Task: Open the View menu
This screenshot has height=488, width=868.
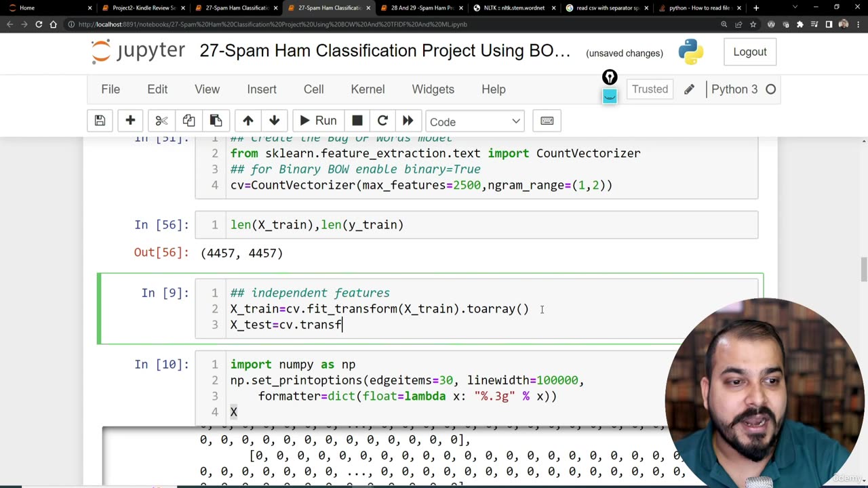Action: click(x=207, y=89)
